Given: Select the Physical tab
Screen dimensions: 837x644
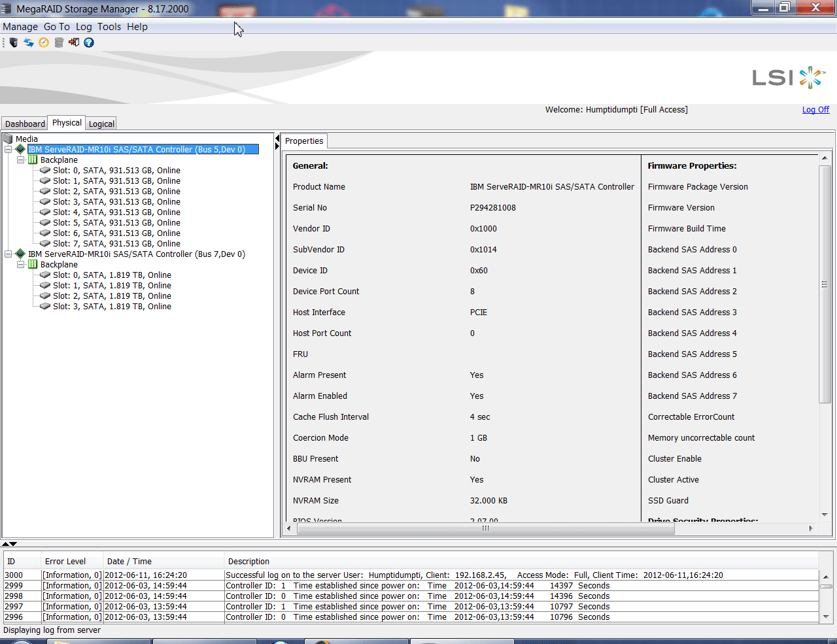Looking at the screenshot, I should click(67, 123).
